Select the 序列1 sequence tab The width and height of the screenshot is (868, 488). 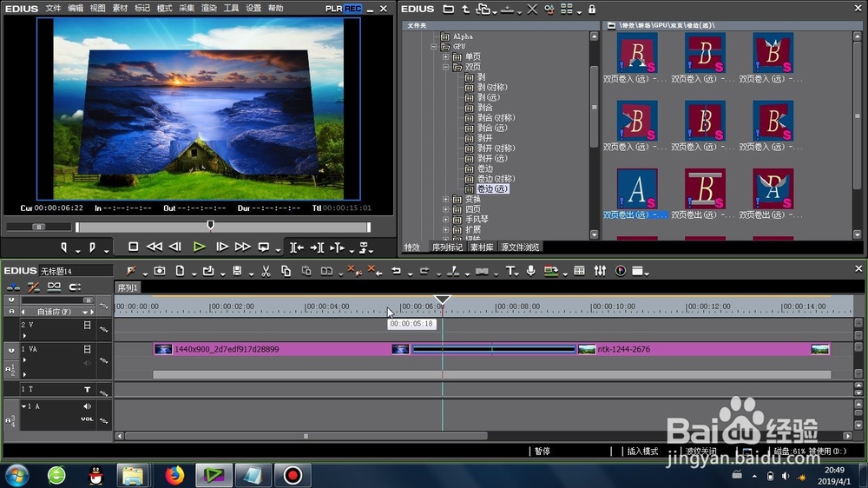[x=128, y=287]
